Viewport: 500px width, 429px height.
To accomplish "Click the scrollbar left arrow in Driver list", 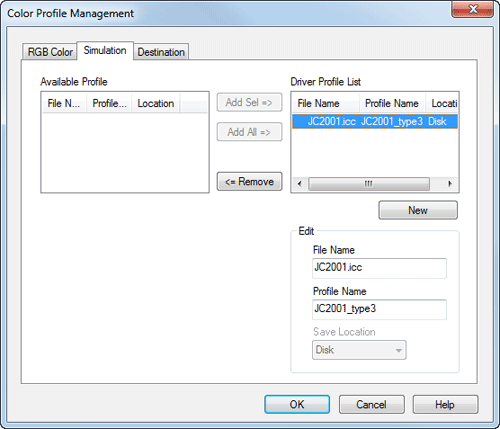I will (x=300, y=184).
